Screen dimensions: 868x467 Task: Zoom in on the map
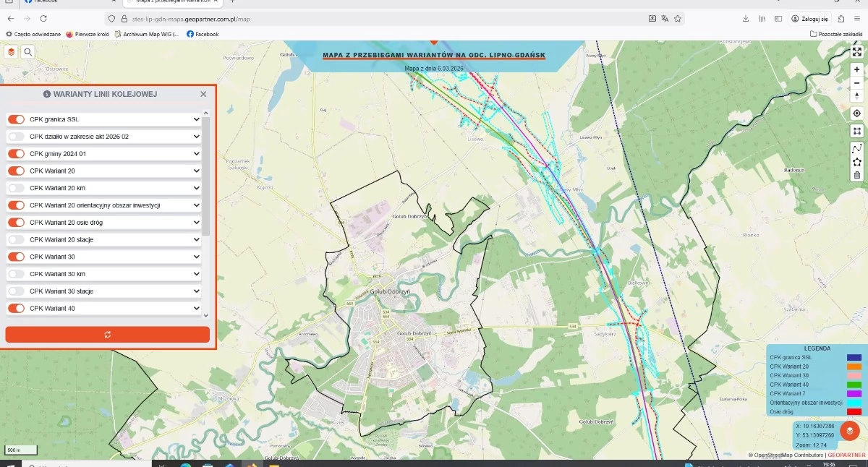pyautogui.click(x=856, y=70)
